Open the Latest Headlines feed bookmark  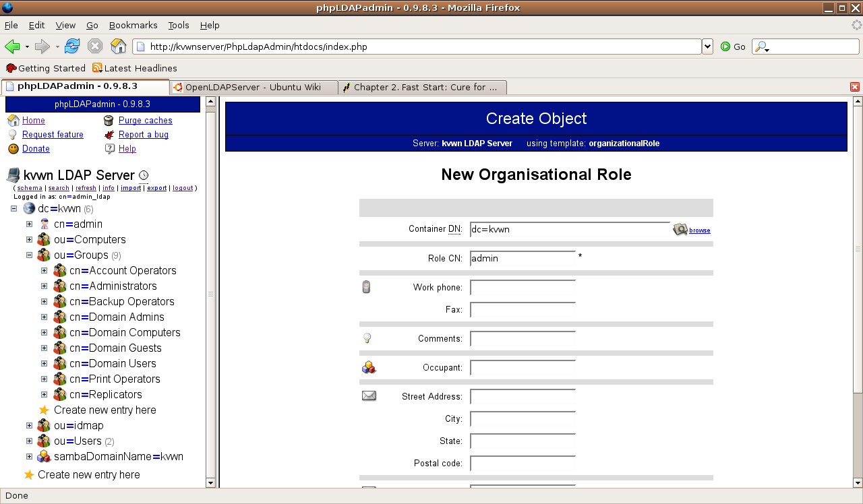click(135, 68)
